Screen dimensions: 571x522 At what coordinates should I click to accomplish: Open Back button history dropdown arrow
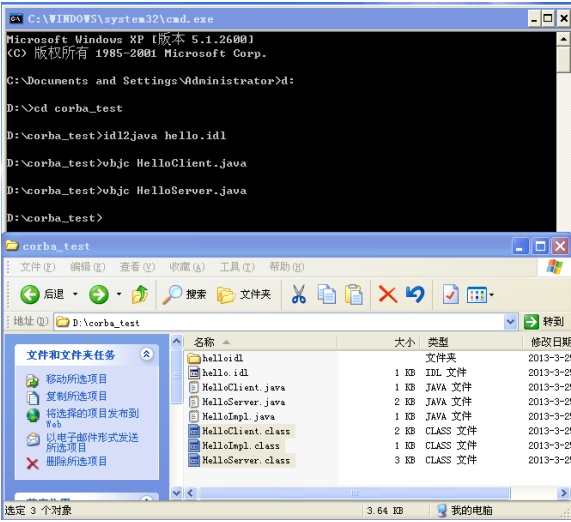[x=75, y=294]
